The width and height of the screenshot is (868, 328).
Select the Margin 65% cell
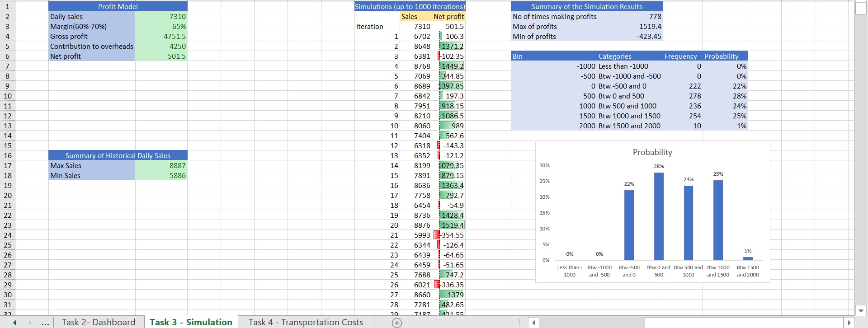click(x=161, y=26)
